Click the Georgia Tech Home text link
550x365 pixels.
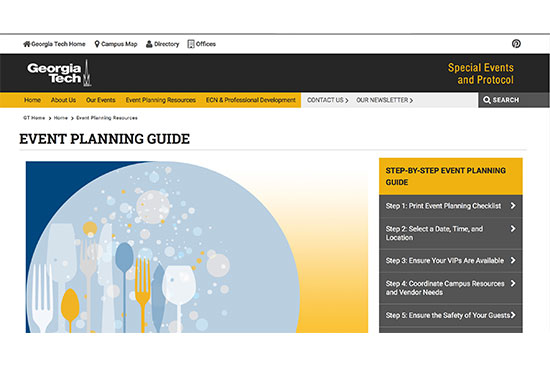(58, 44)
